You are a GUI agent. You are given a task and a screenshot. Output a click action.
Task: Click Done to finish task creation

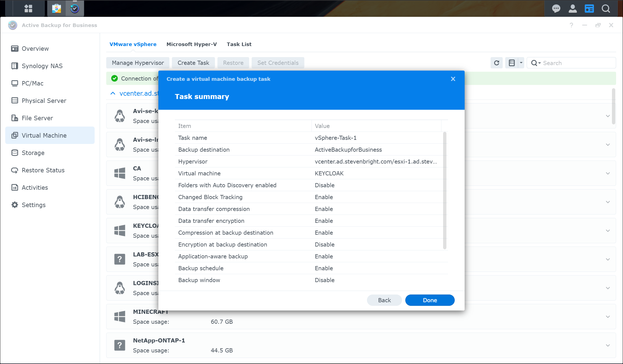coord(430,300)
